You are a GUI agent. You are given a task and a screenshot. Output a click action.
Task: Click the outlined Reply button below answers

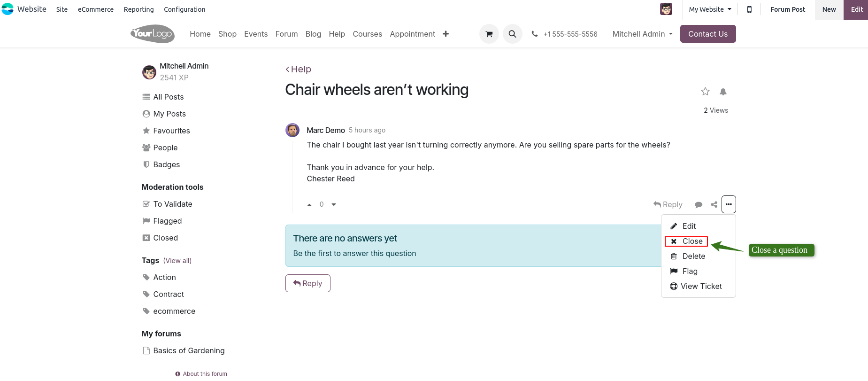[307, 283]
